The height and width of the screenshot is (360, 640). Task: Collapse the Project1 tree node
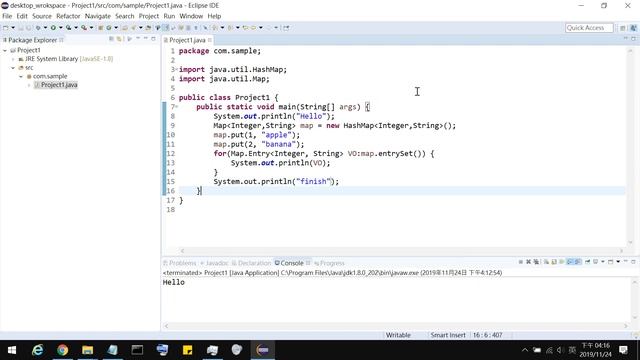[5, 50]
